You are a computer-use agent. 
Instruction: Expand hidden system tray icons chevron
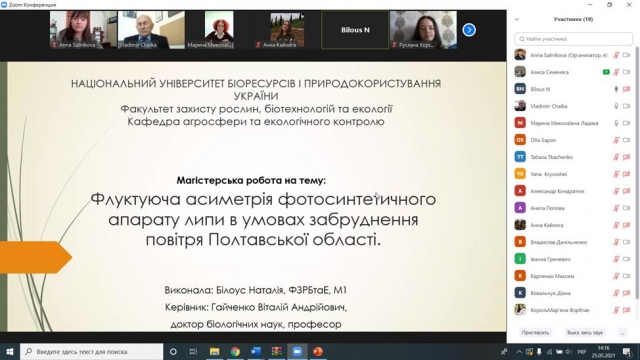coord(519,351)
